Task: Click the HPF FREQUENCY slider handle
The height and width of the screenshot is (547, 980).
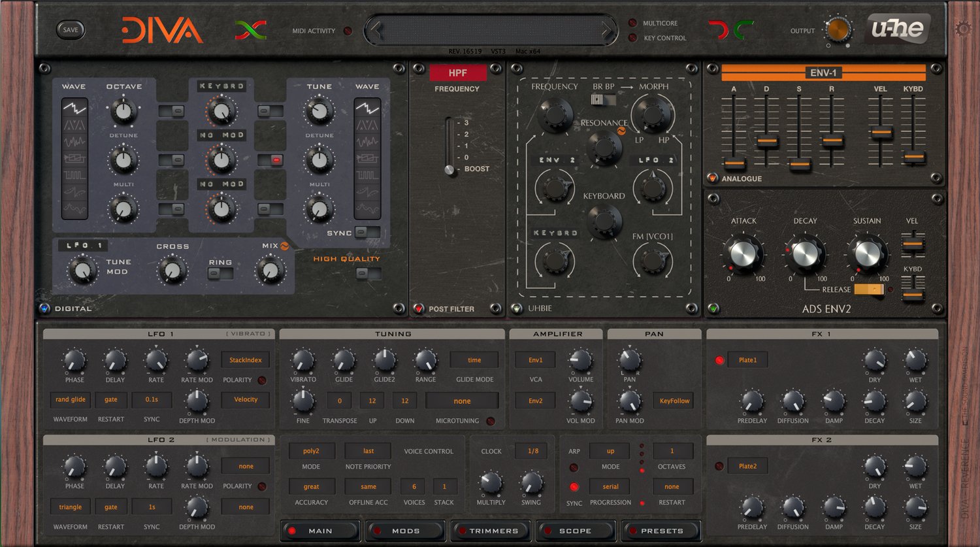Action: pos(449,170)
